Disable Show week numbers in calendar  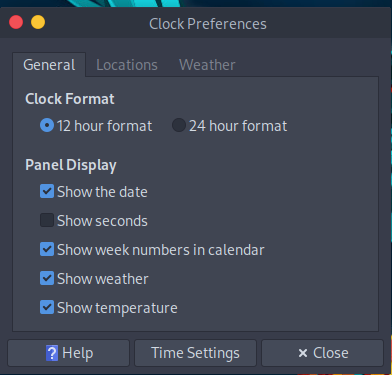(x=47, y=249)
